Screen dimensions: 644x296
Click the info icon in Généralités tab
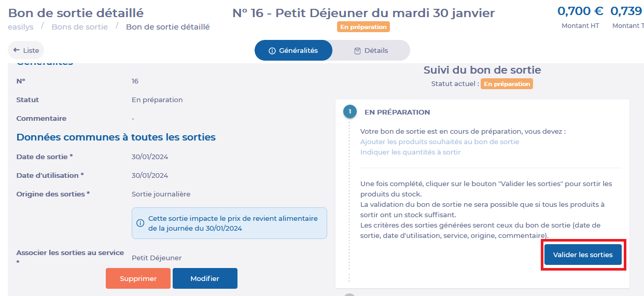pyautogui.click(x=272, y=51)
